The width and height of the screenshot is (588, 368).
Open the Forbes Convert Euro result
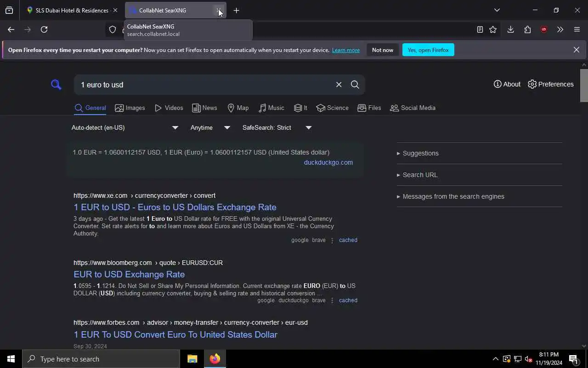(175, 334)
